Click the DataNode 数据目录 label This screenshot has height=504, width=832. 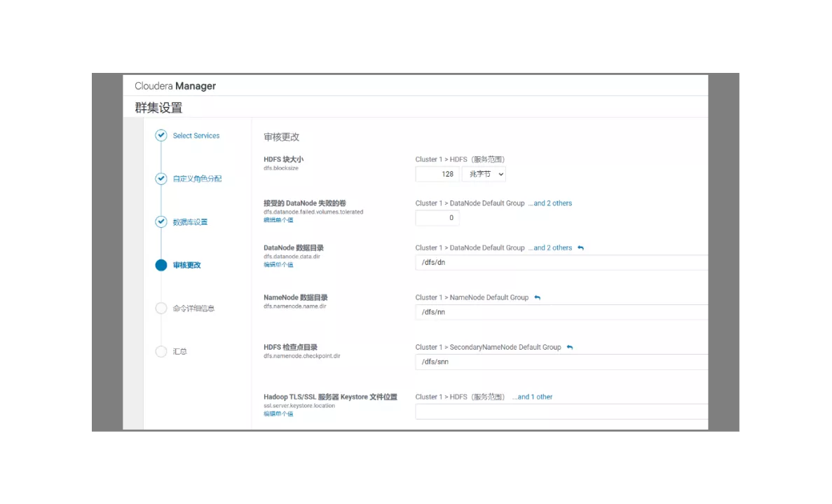tap(294, 247)
